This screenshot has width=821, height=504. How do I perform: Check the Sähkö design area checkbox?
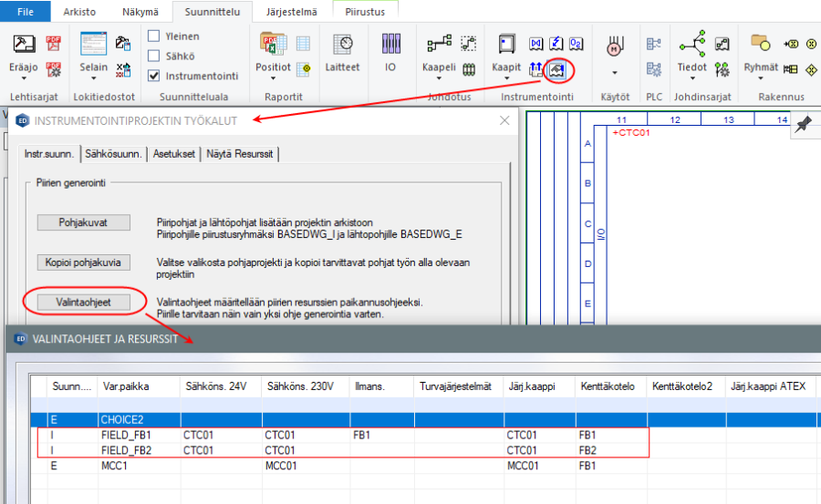click(x=154, y=56)
